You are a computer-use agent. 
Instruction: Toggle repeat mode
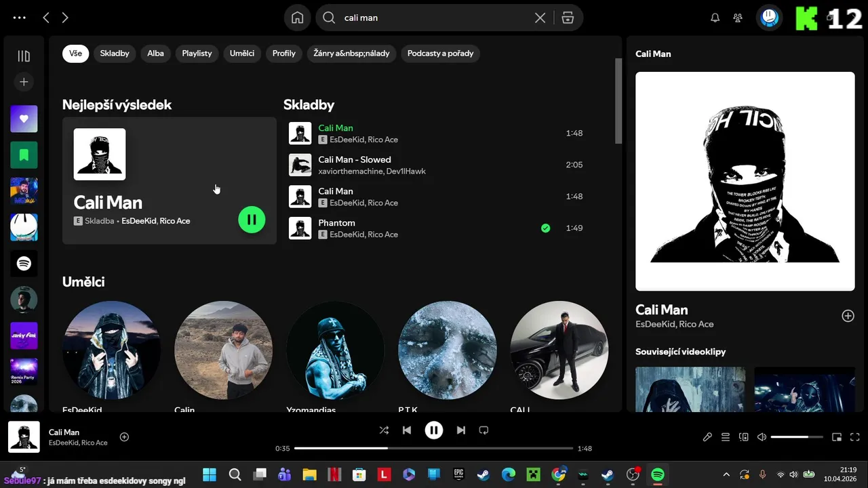(x=484, y=430)
